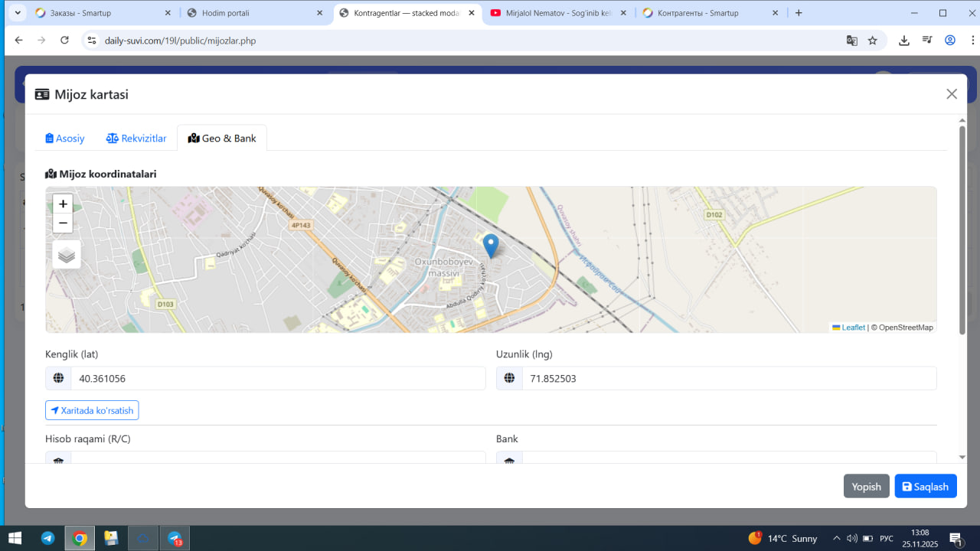Open the Windows Start menu
980x551 pixels.
(x=15, y=538)
